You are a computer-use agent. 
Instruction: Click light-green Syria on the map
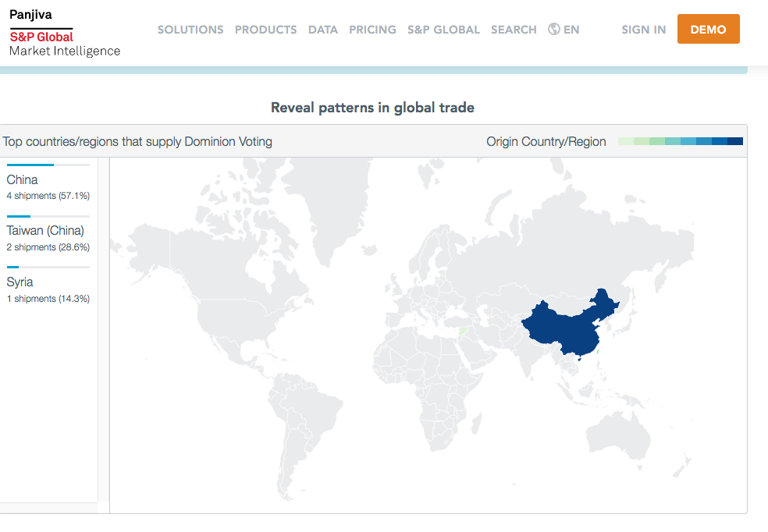[x=464, y=331]
